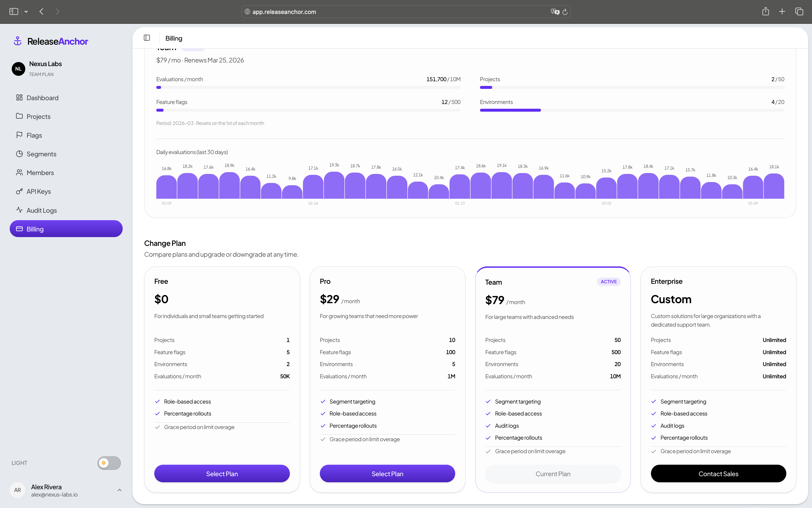Open Audit Logs in sidebar

click(41, 210)
